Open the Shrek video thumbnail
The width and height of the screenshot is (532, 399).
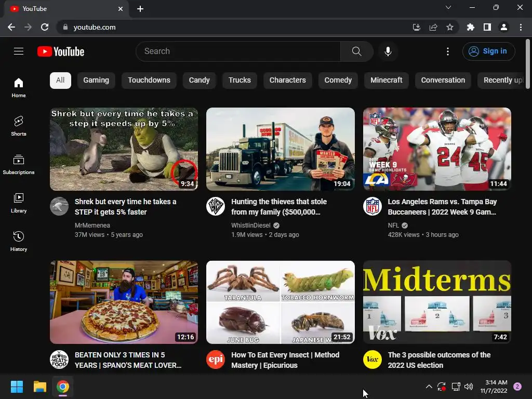124,149
